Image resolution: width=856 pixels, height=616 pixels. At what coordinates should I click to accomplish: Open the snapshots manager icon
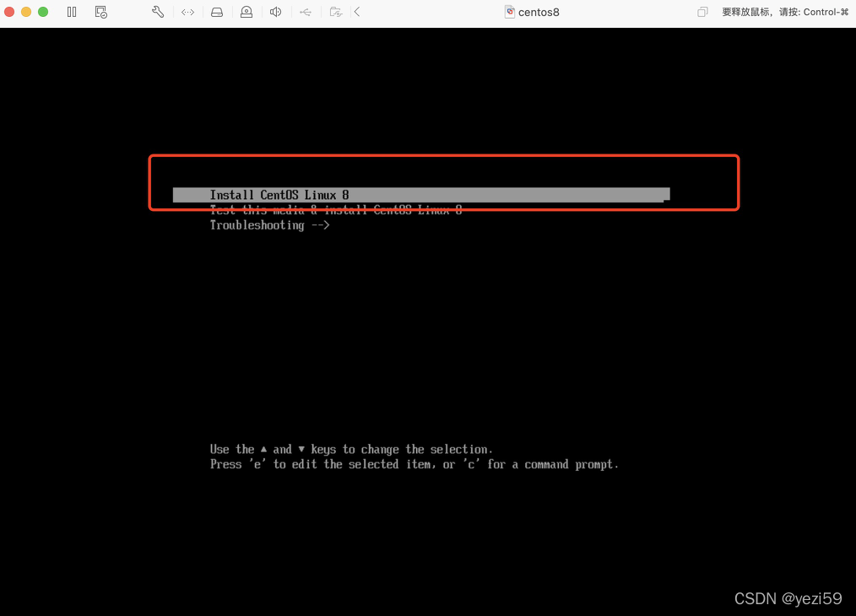(101, 12)
